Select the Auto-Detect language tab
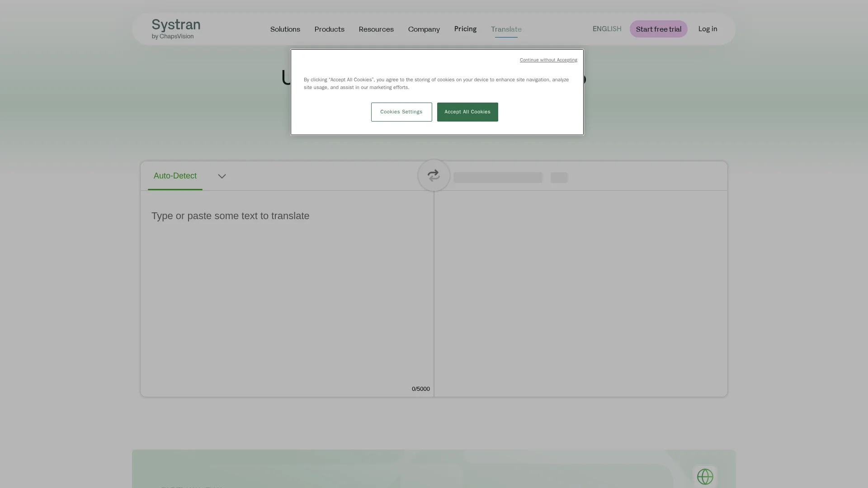Screen dimensions: 868x488 175,176
